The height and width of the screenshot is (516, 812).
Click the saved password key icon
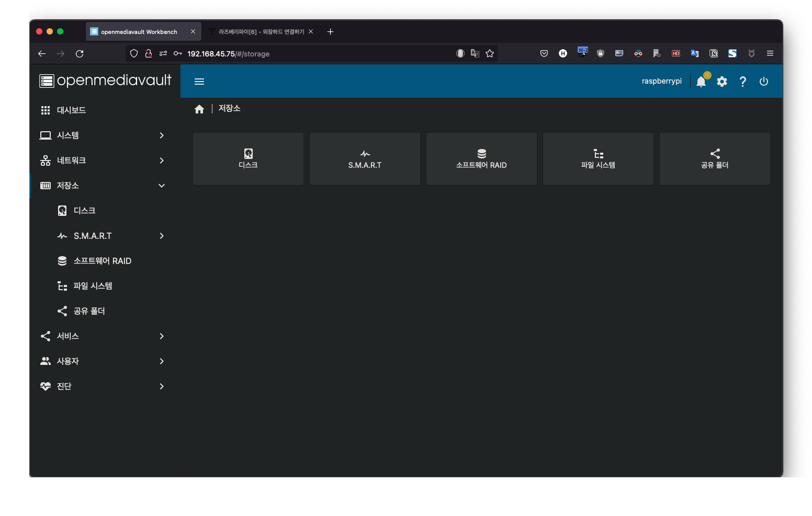point(178,53)
